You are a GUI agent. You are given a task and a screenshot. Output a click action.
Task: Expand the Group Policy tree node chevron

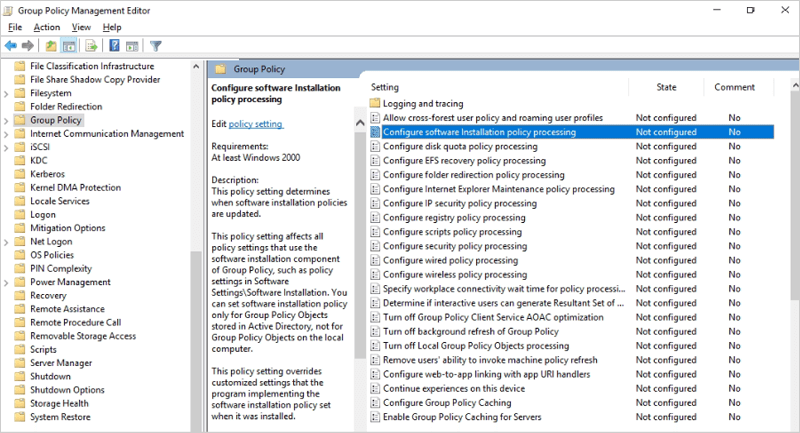coord(7,120)
